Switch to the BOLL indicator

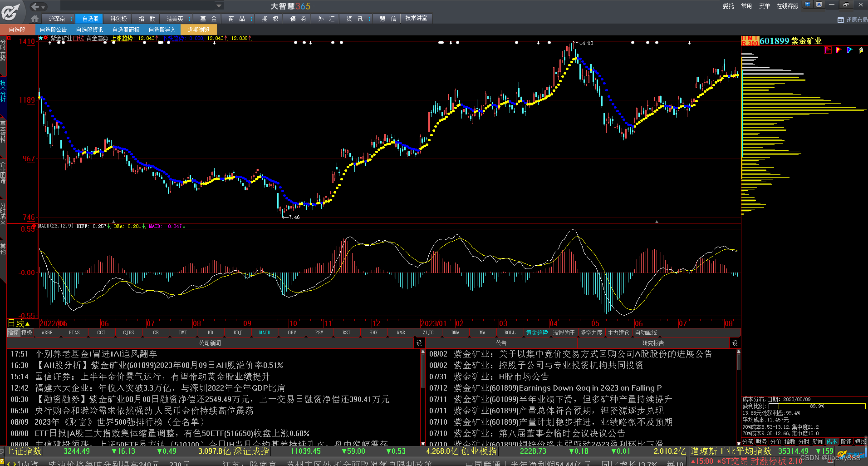tap(510, 333)
